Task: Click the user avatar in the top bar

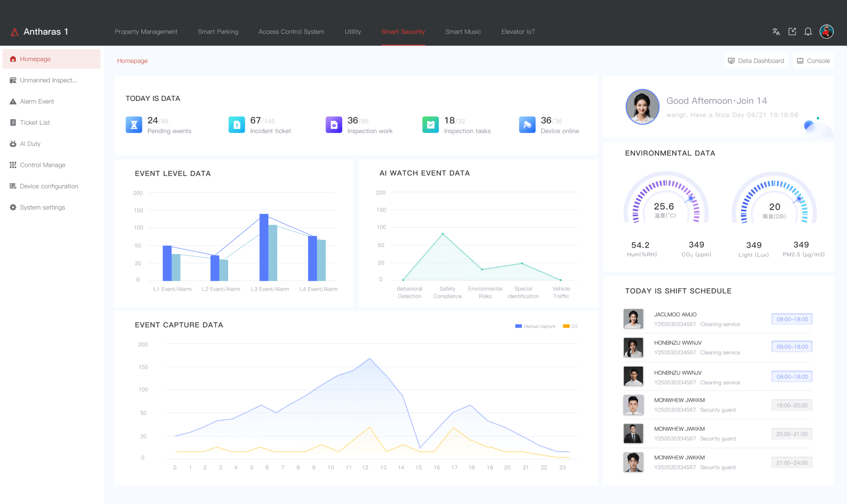Action: 826,31
